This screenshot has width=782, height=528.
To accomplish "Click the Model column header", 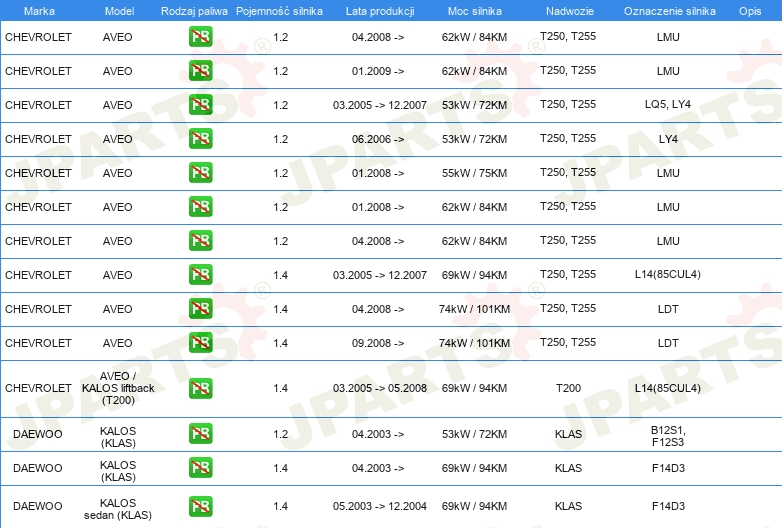I will tap(119, 11).
